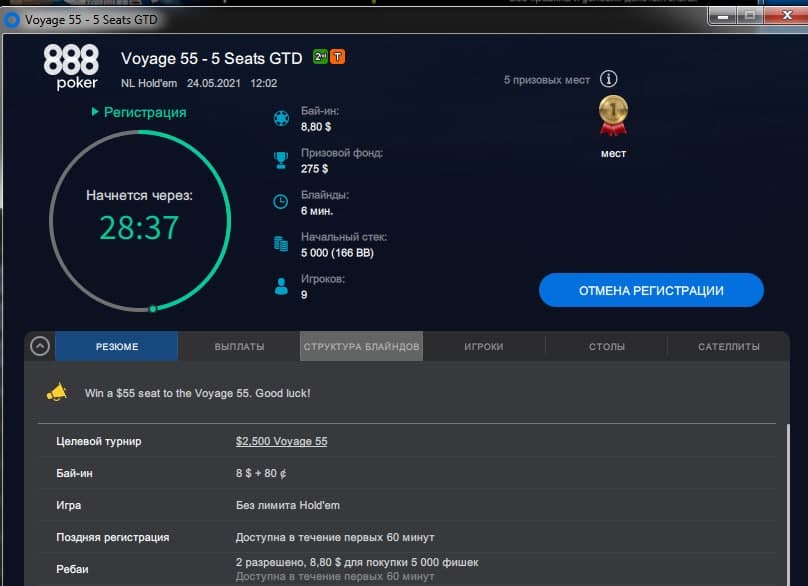Click the gold first-place medal icon
The height and width of the screenshot is (586, 808).
click(x=613, y=114)
